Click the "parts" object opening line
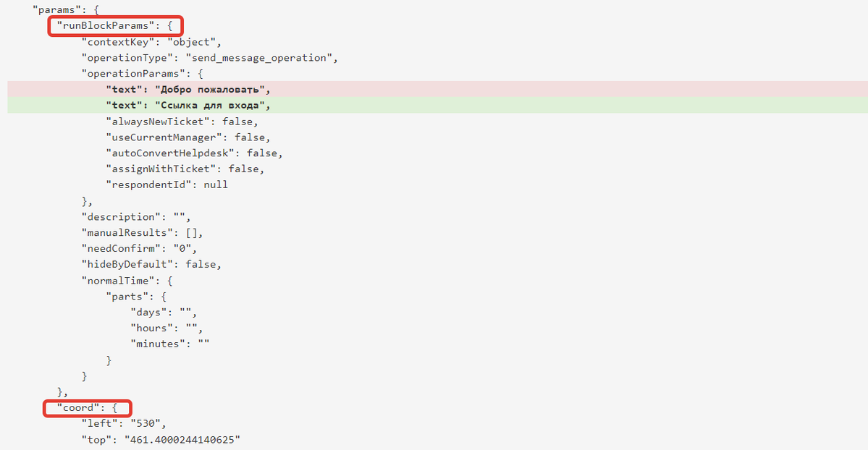Viewport: 868px width, 450px height. [x=136, y=297]
